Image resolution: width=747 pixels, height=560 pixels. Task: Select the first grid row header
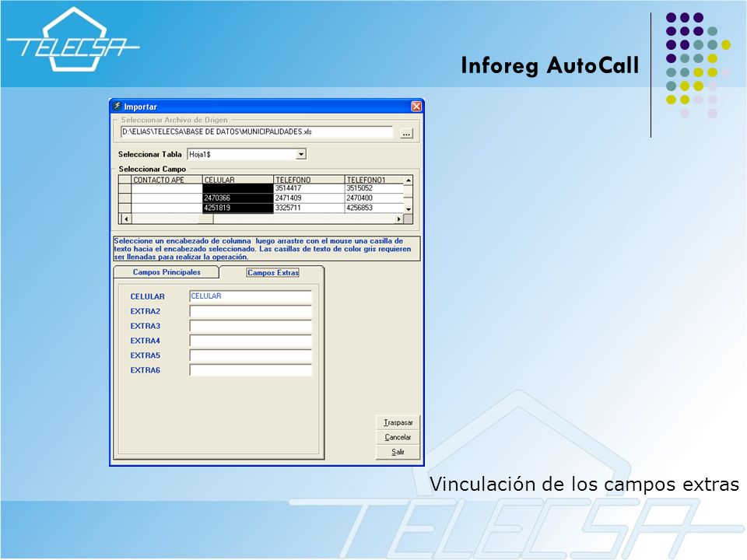point(124,188)
